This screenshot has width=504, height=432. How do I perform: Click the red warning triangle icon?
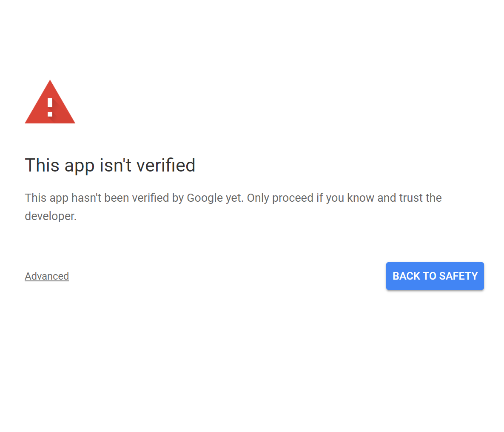pos(50,102)
